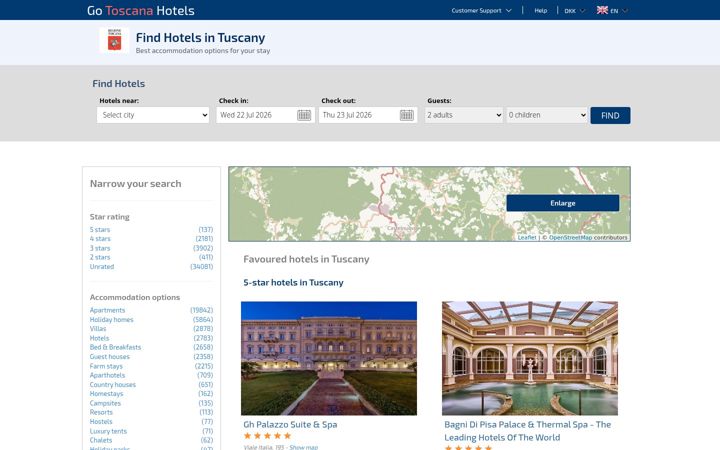Select Holiday homes accommodation option

pos(112,320)
